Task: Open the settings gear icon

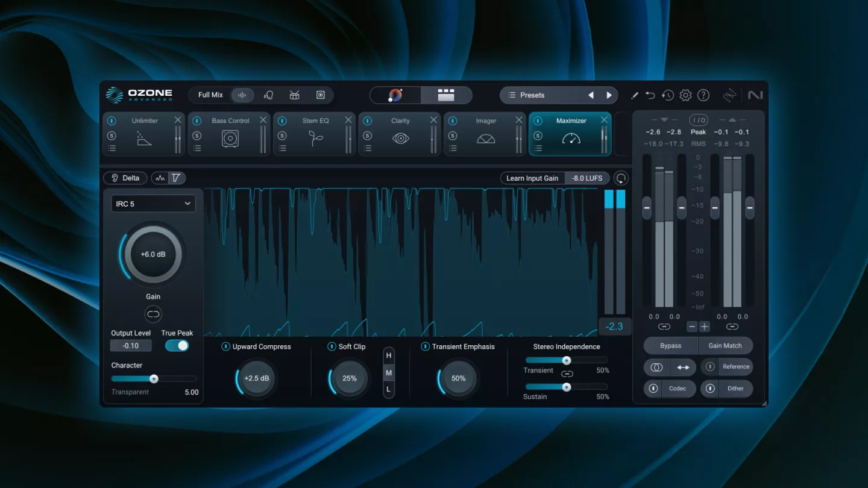Action: click(685, 95)
